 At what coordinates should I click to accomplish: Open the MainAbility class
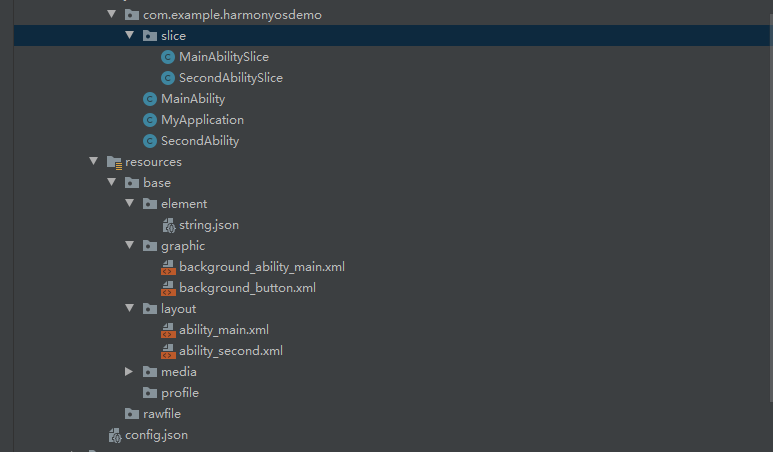193,99
